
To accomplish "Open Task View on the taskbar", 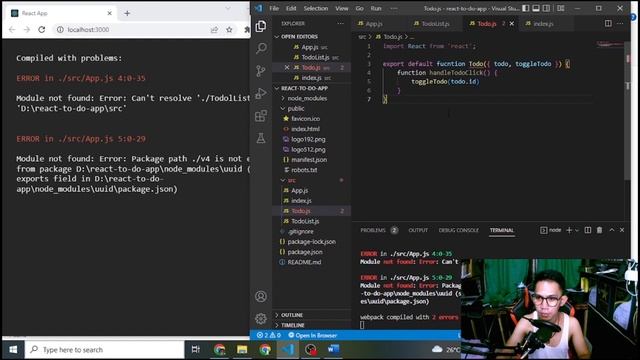I will (x=196, y=349).
